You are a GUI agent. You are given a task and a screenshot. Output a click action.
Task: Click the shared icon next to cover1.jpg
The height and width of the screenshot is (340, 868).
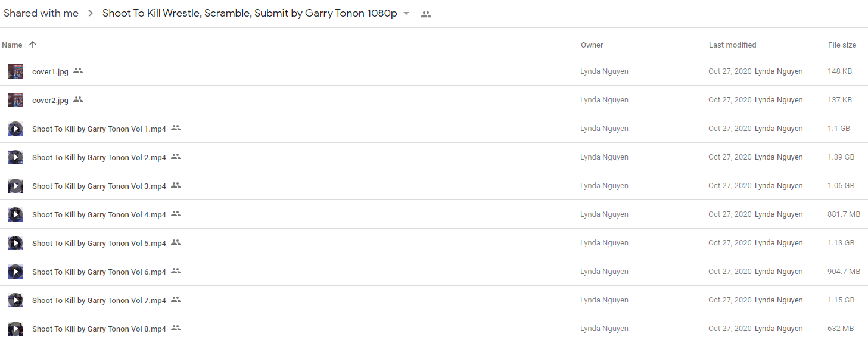(78, 71)
